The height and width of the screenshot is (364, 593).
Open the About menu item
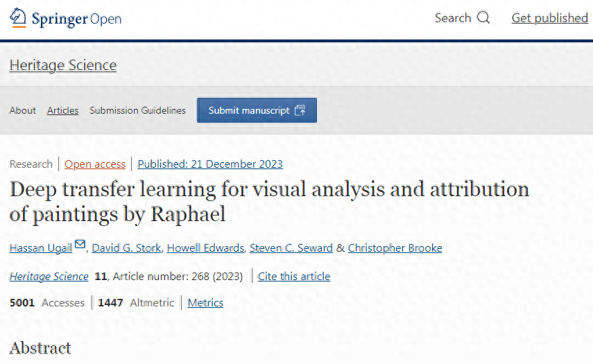pos(23,110)
